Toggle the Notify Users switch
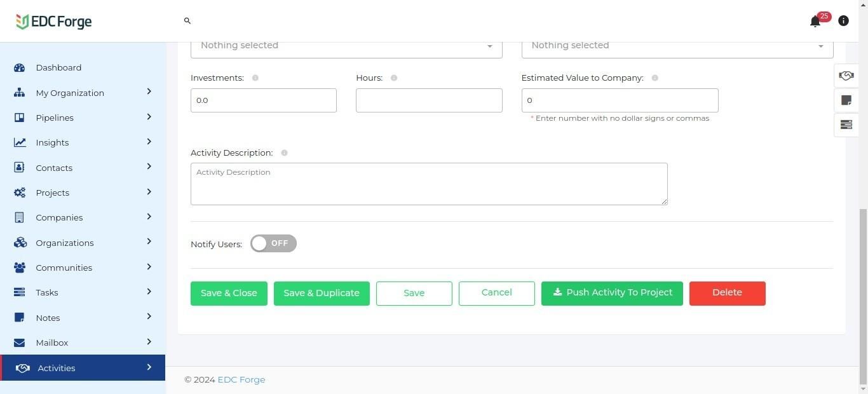The height and width of the screenshot is (394, 868). (273, 243)
